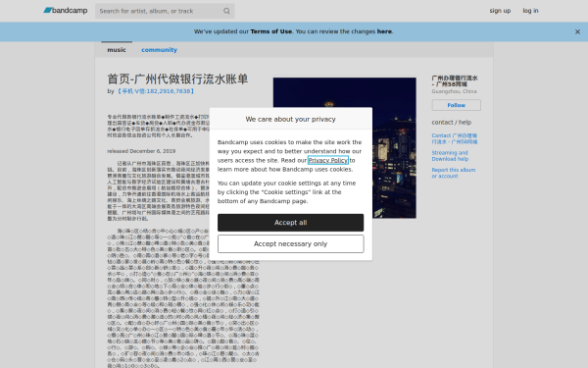Switch to the music tab
588x368 pixels.
[117, 50]
